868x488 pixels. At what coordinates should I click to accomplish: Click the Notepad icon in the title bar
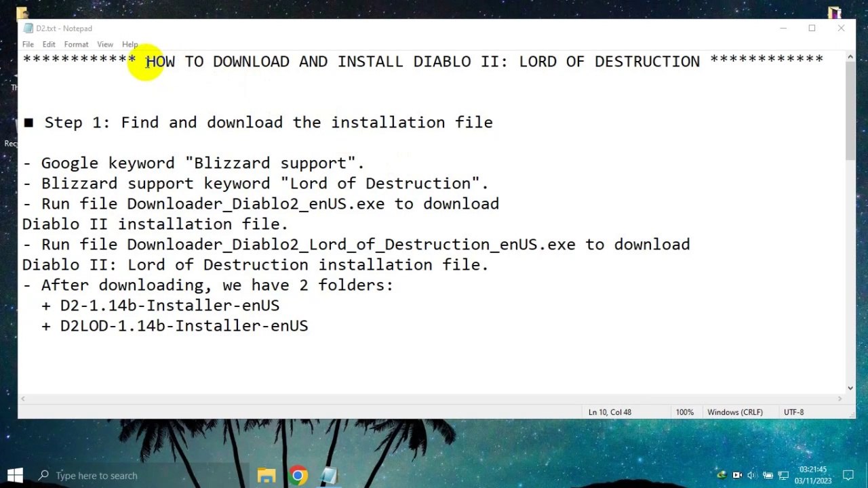[28, 28]
